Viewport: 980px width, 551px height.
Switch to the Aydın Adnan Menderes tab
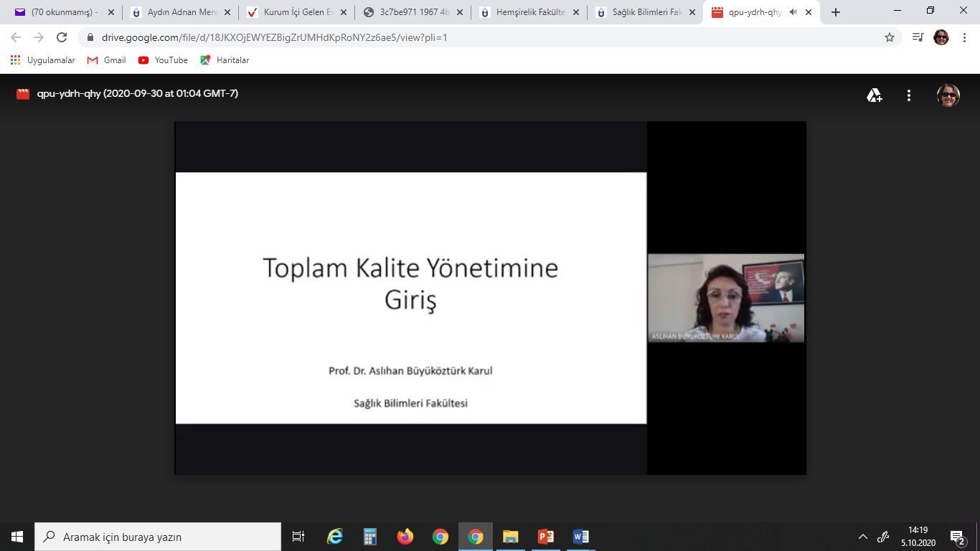coord(179,12)
